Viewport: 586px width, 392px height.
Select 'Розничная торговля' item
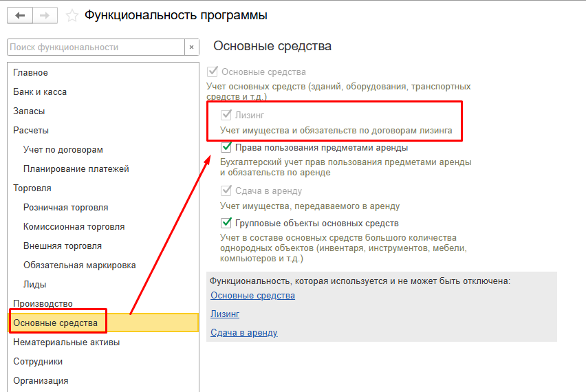[x=103, y=208]
